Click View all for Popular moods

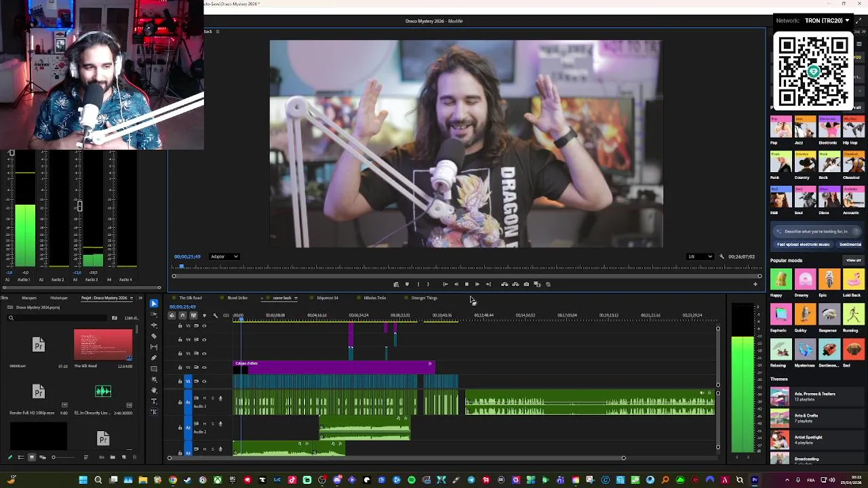[853, 260]
